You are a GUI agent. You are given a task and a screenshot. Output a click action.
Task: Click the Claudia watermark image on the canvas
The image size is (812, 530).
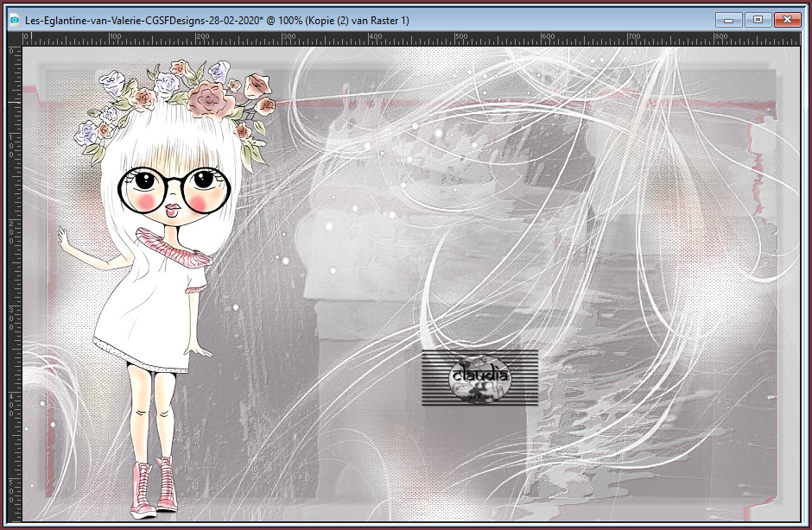pos(479,378)
